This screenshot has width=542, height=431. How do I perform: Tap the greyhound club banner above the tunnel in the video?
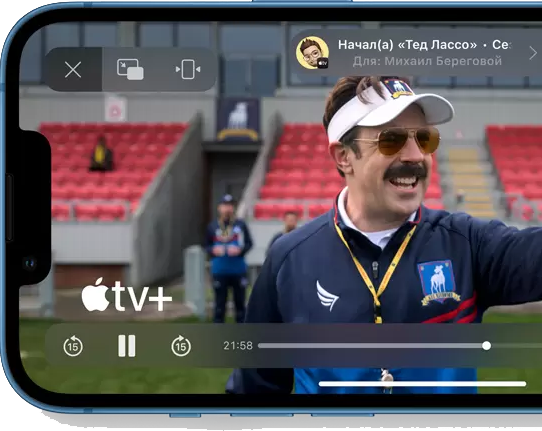[x=238, y=120]
